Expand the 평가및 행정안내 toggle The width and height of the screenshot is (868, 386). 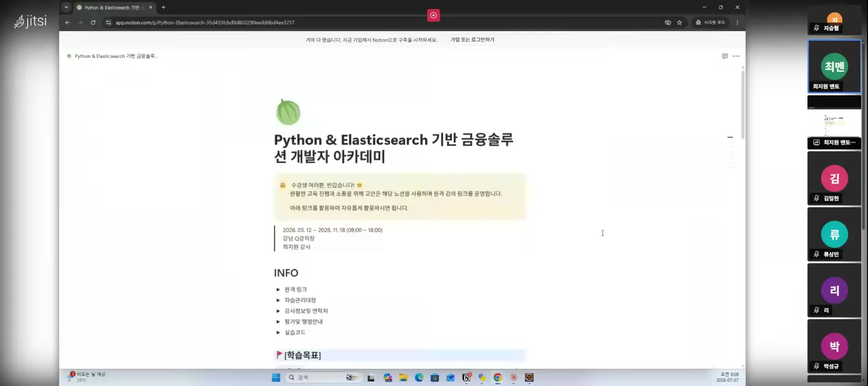click(278, 322)
